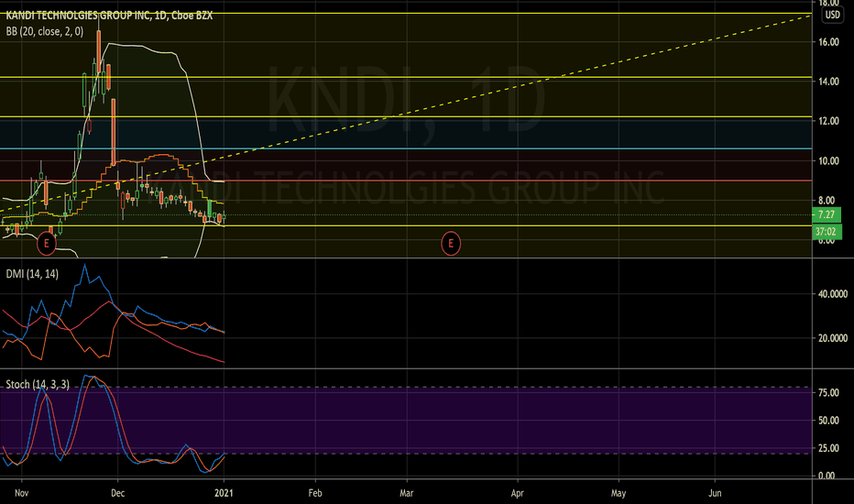
Task: Select the red horizontal line
Action: (x=406, y=181)
